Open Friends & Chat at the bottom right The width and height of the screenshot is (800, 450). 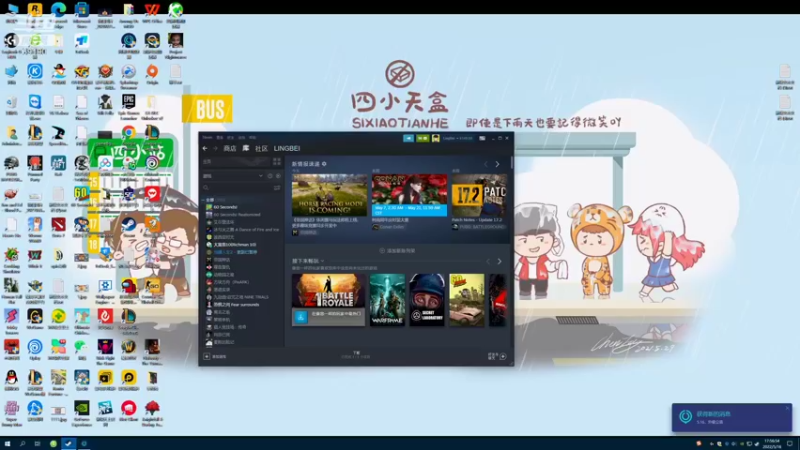[x=497, y=356]
